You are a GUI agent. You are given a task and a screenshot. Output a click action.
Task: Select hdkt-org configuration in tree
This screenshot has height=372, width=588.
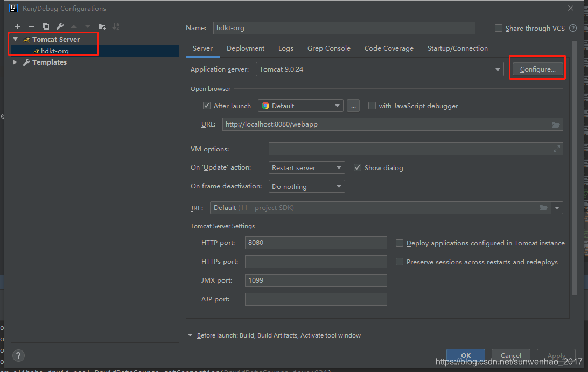pyautogui.click(x=95, y=51)
